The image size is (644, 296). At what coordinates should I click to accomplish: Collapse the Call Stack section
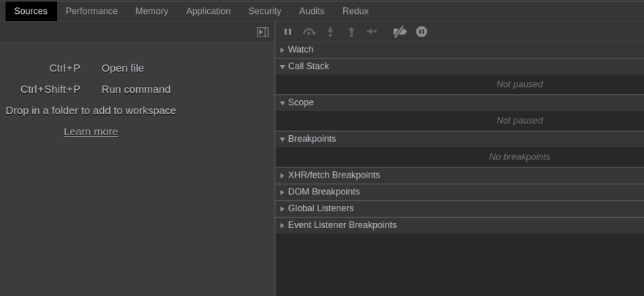308,67
